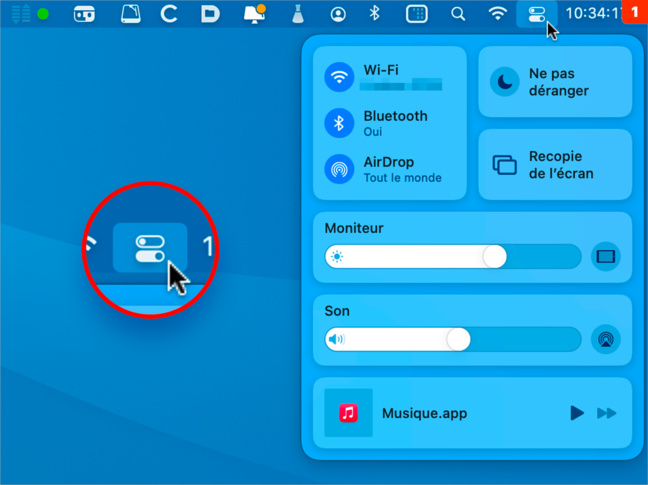Skip forward in Musique.app tile
Image resolution: width=648 pixels, height=485 pixels.
[607, 413]
